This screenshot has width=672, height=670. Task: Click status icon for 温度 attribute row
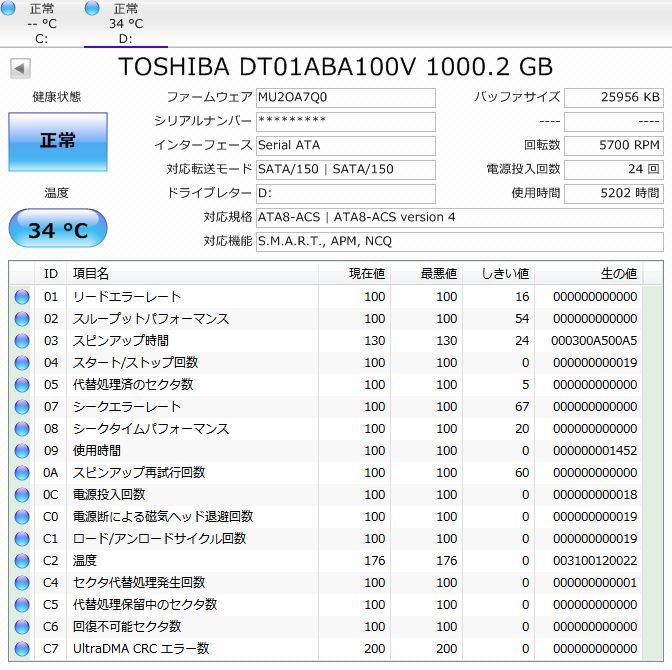[x=22, y=561]
